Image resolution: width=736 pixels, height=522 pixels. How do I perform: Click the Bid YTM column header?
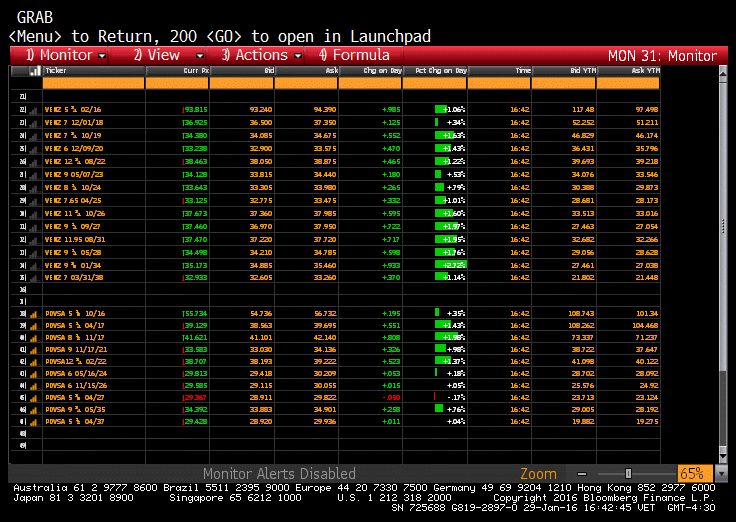(x=564, y=70)
